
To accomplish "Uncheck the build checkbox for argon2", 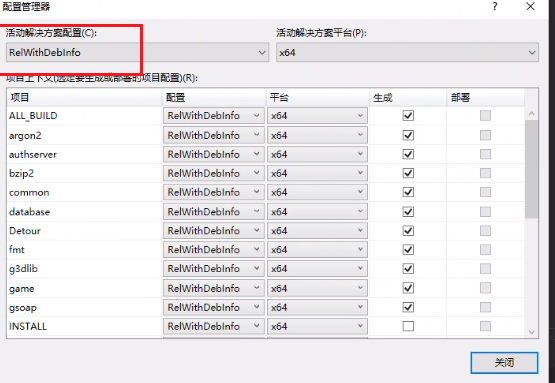I will [x=408, y=135].
